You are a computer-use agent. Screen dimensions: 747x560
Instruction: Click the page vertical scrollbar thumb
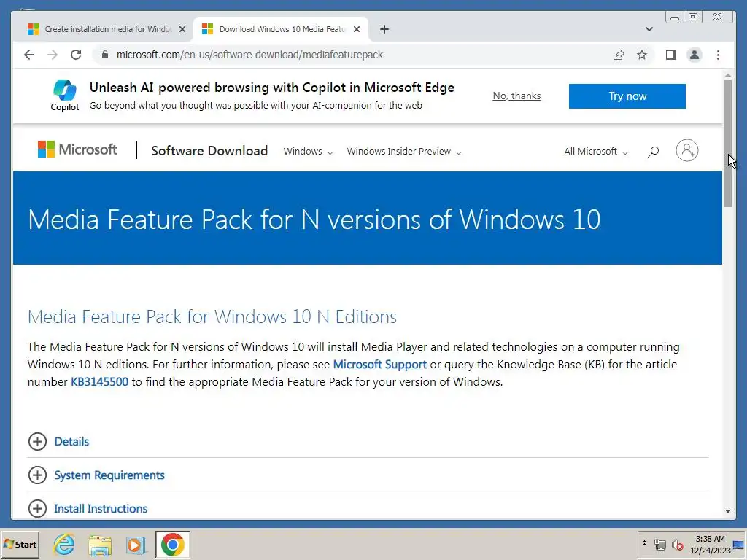[x=727, y=143]
